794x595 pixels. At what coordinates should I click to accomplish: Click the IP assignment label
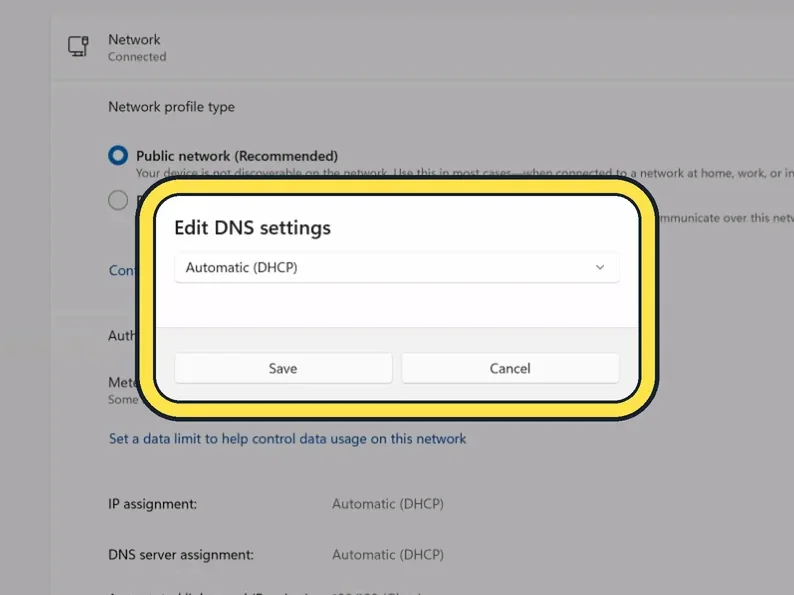click(152, 504)
